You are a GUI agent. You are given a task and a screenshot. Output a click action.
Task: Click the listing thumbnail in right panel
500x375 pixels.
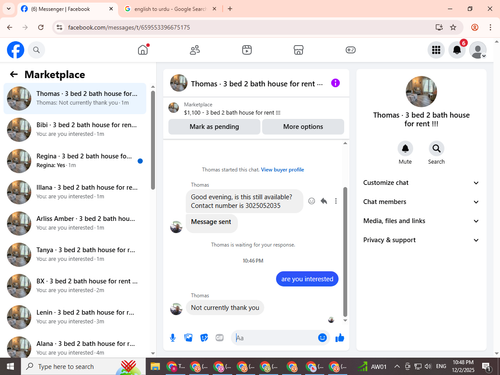pos(421,92)
